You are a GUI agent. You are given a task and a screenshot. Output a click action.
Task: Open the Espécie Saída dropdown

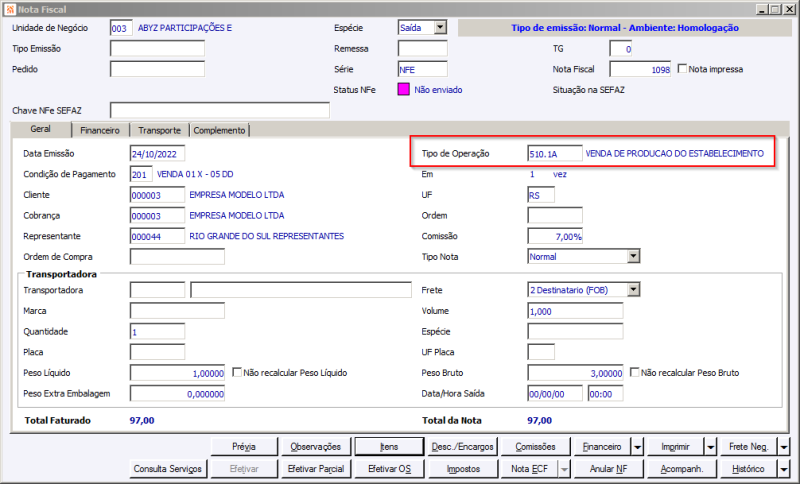[441, 28]
